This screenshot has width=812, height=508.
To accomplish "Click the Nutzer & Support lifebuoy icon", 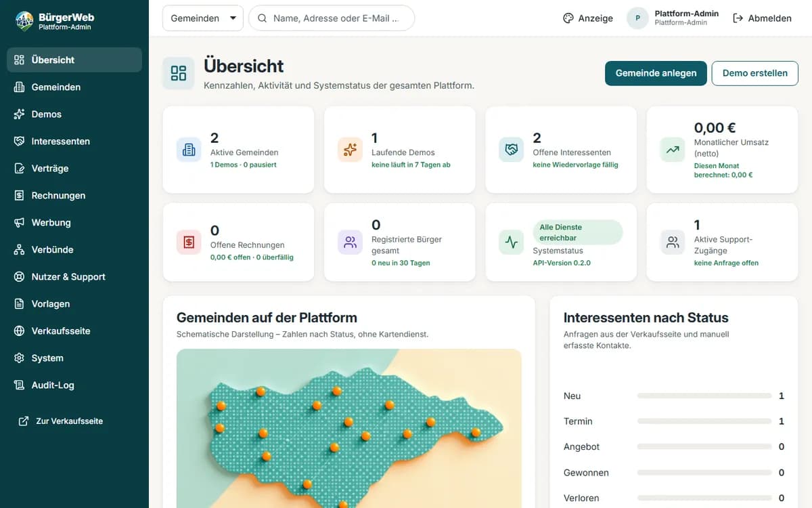I will click(x=19, y=276).
